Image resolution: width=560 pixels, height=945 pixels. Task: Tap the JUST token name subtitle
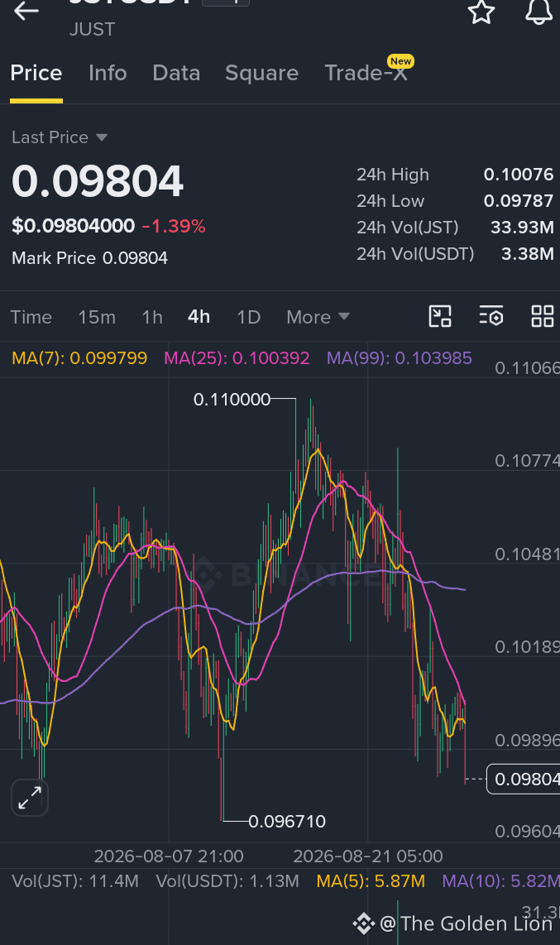click(92, 30)
